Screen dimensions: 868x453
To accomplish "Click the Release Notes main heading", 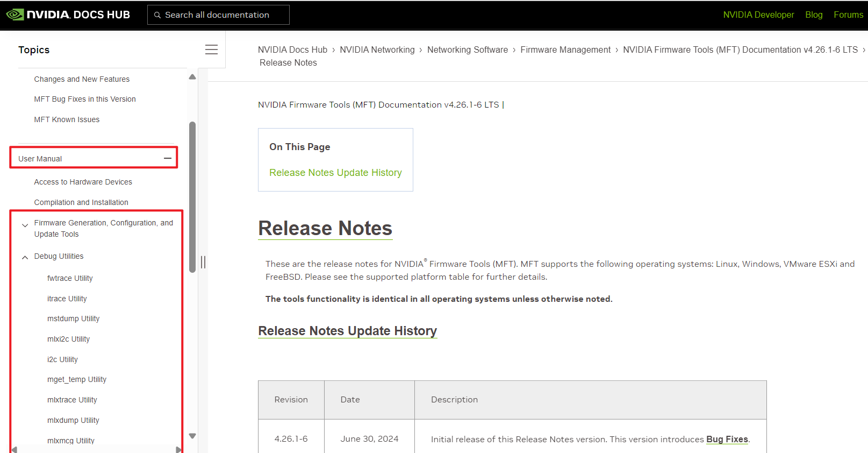I will click(x=325, y=228).
